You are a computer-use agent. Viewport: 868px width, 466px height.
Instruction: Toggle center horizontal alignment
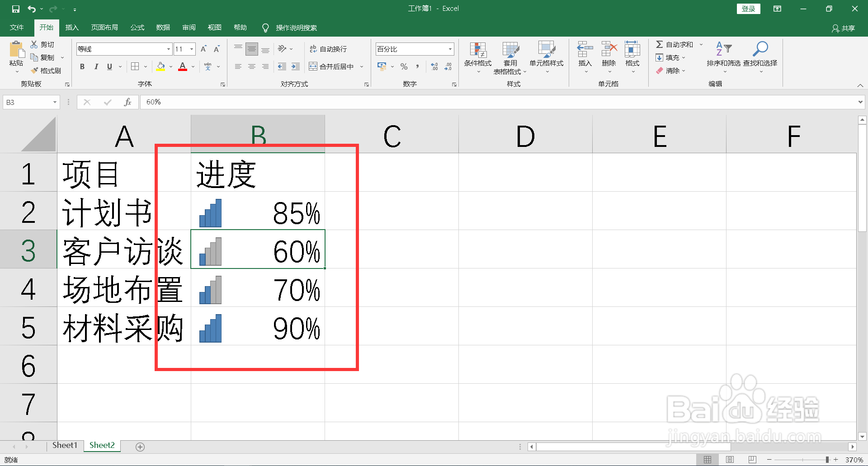[252, 66]
